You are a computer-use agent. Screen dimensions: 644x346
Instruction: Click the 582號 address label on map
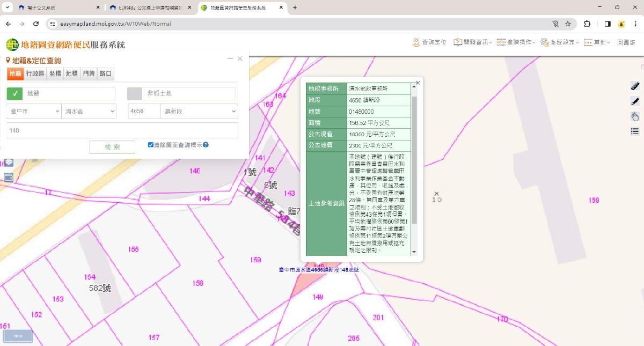coord(100,288)
